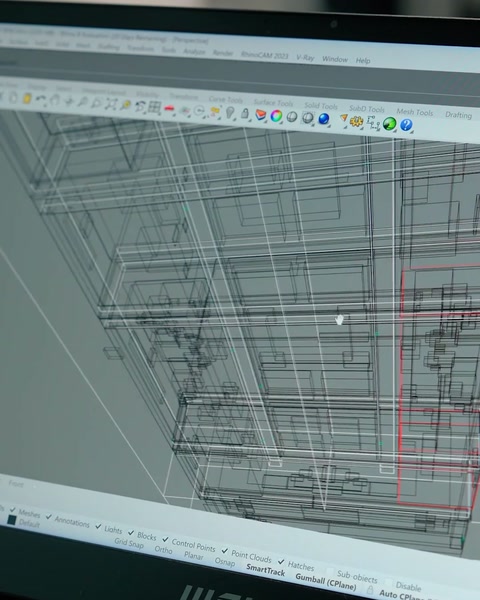Switch to the Drafting tab
Viewport: 480px width, 600px height.
click(x=458, y=115)
